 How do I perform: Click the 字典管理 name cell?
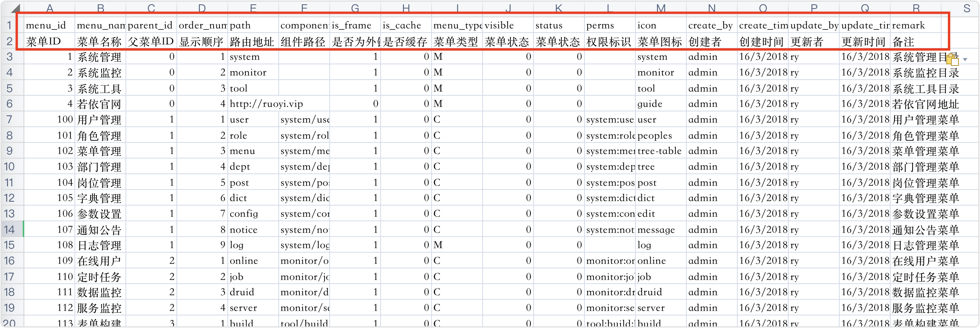(100, 198)
